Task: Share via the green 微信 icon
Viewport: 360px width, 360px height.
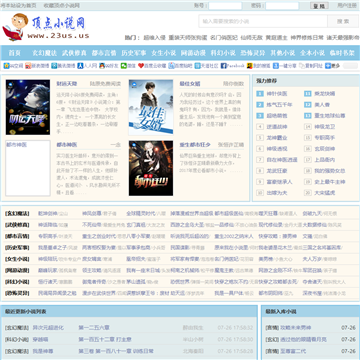Action: tap(124, 66)
